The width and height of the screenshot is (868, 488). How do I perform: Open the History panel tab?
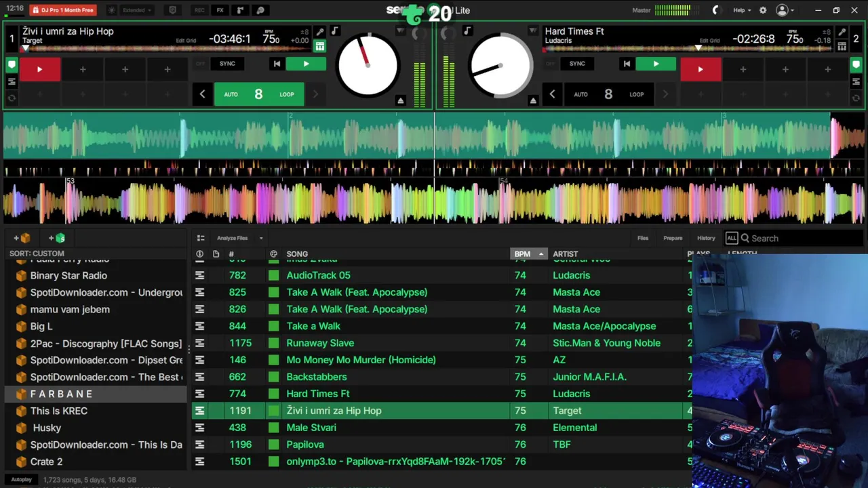pos(706,238)
